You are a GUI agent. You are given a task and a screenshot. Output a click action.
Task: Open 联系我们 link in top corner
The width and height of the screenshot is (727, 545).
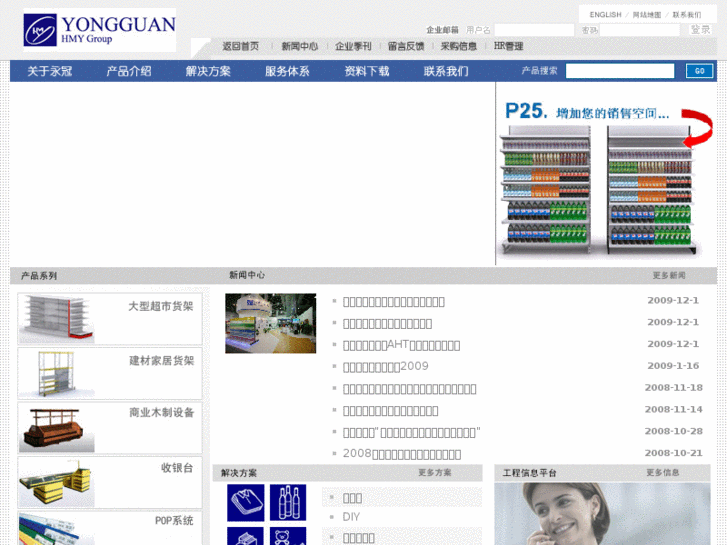click(687, 15)
